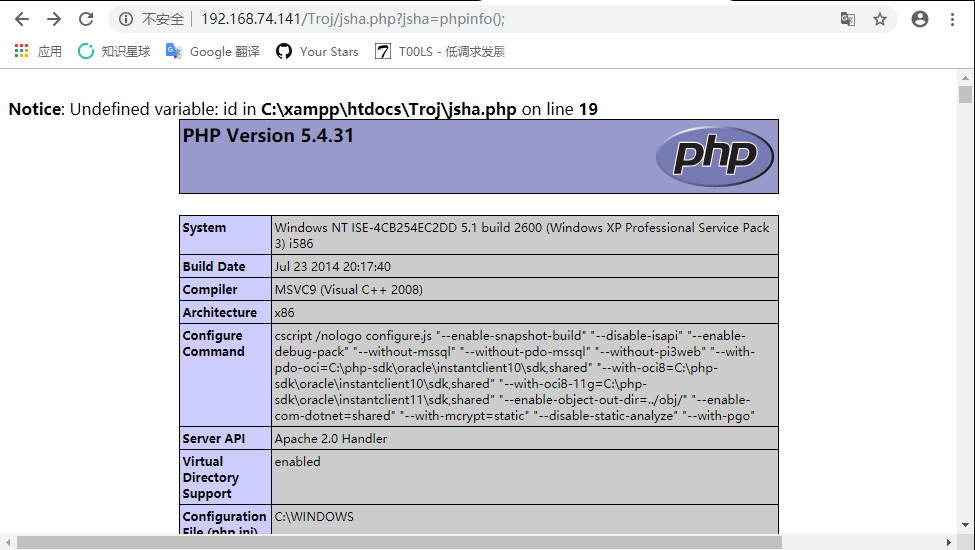
Task: Go back using the browser back arrow
Action: [21, 19]
